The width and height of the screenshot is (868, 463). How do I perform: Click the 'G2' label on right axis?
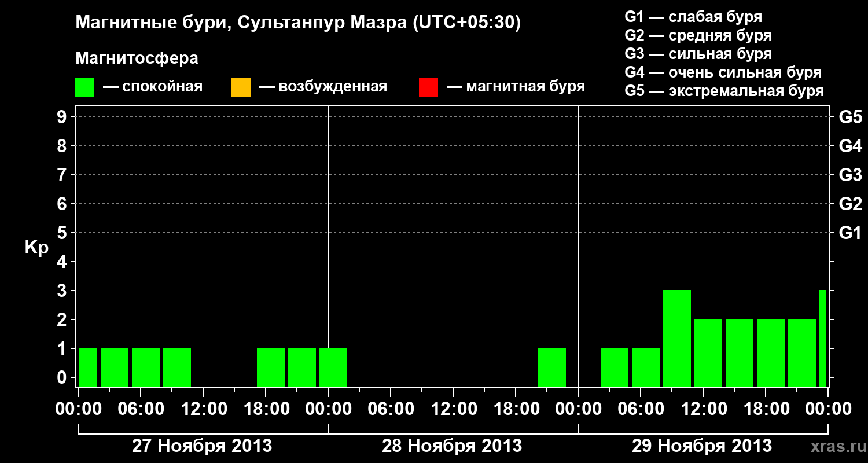(x=851, y=204)
